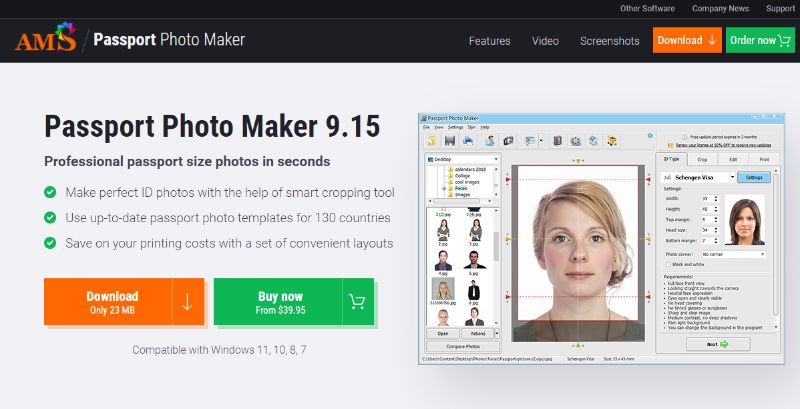Viewport: 800px width, 409px height.
Task: Click the large Download Only 23 MB button
Action: [124, 302]
